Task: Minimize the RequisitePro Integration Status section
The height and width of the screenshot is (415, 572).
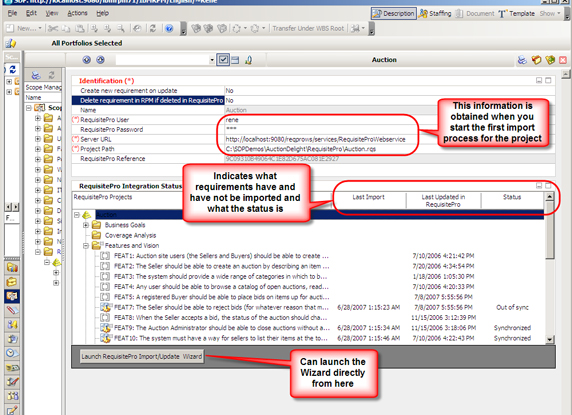Action: (x=539, y=186)
